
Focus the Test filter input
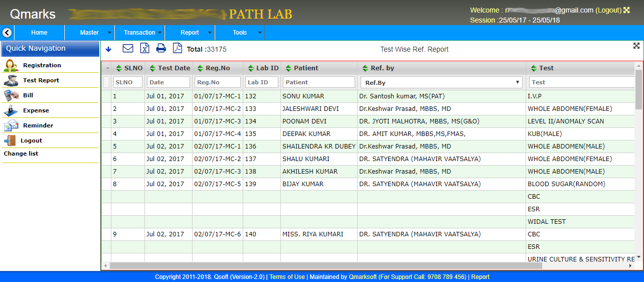(582, 82)
